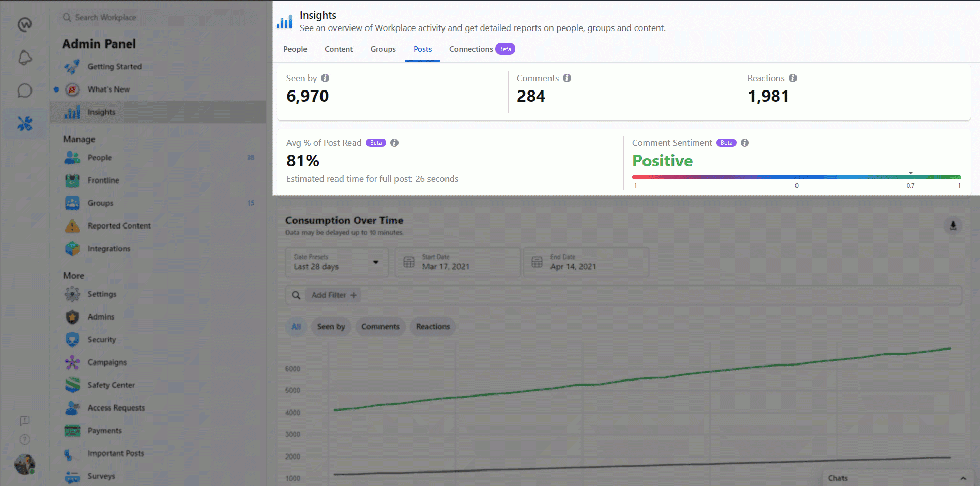The image size is (980, 486).
Task: Open the Workplace home logo icon
Action: point(24,24)
